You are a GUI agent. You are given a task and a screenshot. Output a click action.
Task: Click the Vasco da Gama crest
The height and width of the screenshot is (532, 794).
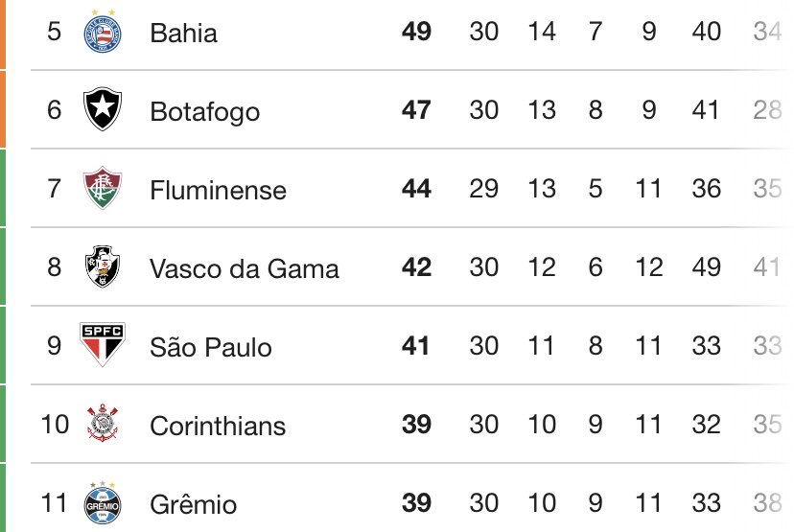pos(101,266)
